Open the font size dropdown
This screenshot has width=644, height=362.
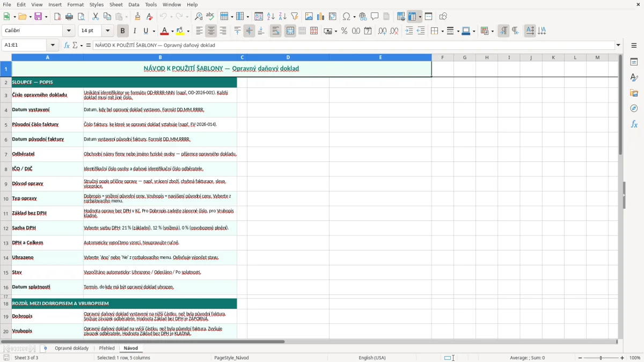(108, 31)
